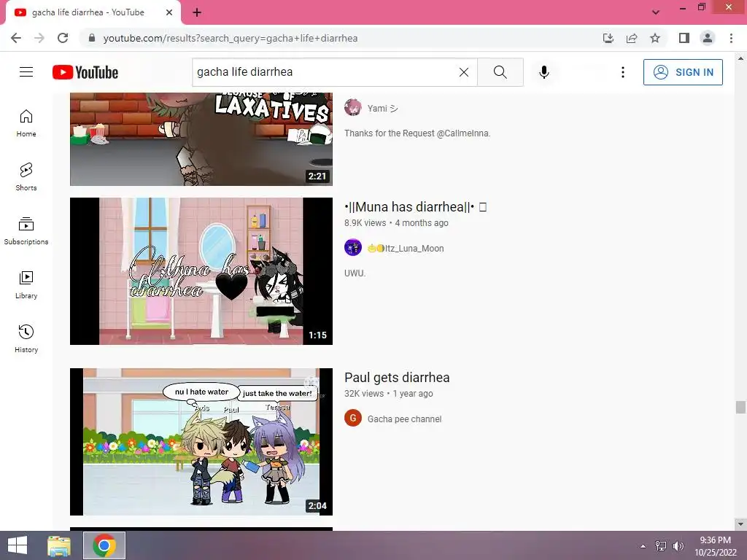Open Chrome three-dot menu
This screenshot has width=747, height=560.
point(731,38)
